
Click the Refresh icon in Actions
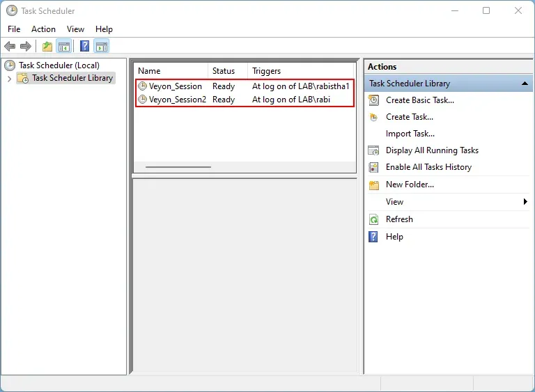[x=373, y=219]
